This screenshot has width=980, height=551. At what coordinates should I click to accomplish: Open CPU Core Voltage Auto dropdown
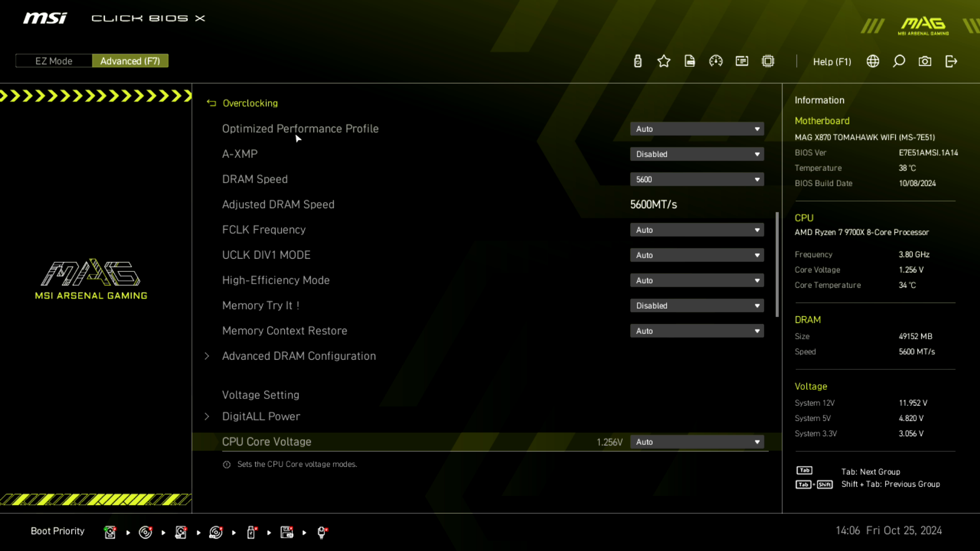coord(697,442)
